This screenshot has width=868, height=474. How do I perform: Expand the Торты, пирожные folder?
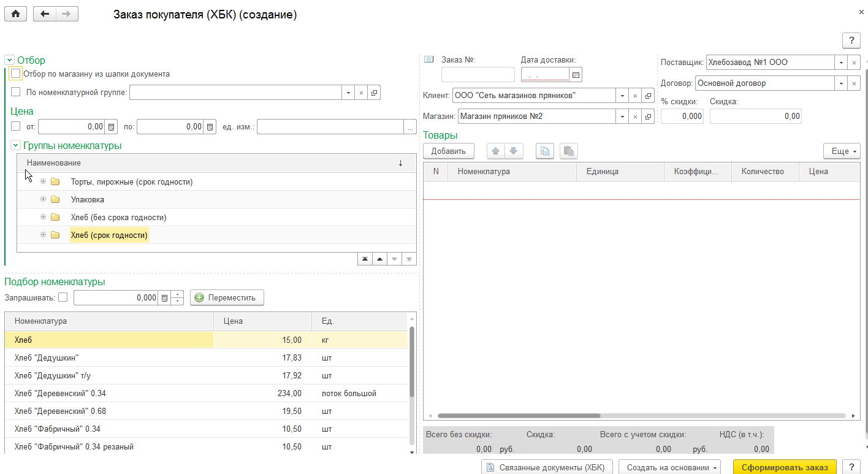(43, 182)
